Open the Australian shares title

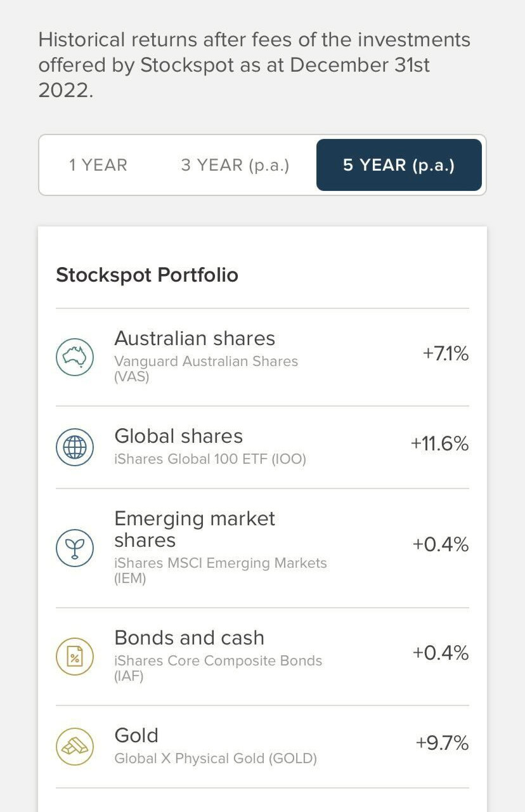195,339
